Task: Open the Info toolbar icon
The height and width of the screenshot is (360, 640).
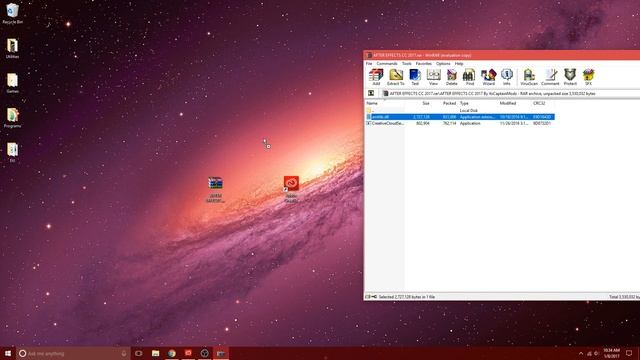Action: point(507,77)
